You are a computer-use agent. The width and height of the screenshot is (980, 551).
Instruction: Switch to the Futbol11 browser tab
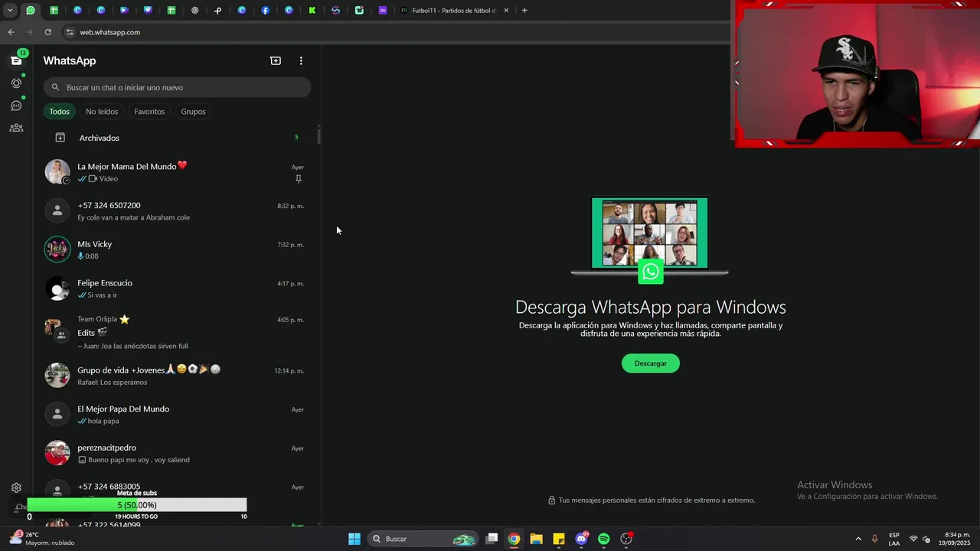[453, 11]
